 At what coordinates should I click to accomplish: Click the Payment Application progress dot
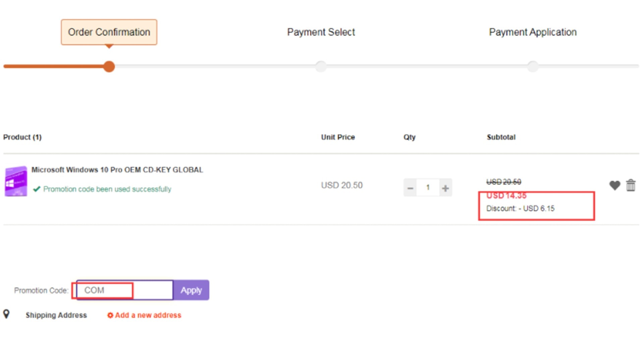click(x=533, y=66)
